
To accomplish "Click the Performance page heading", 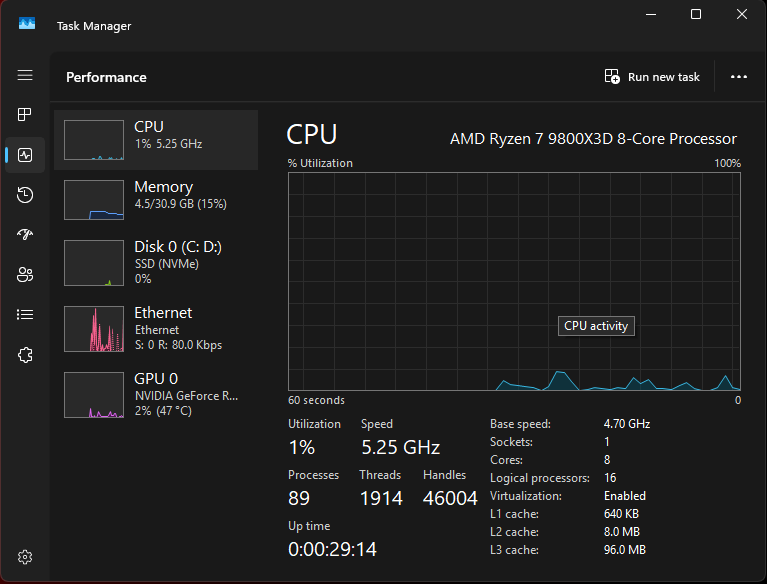I will 106,77.
